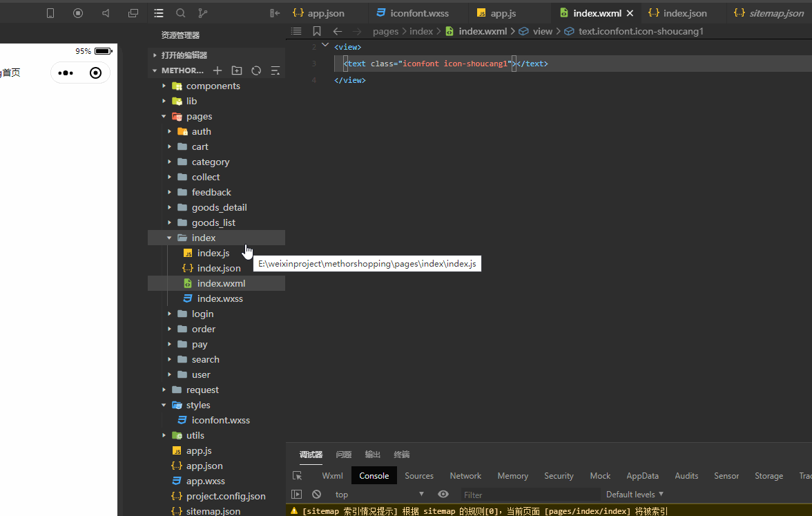Screen dimensions: 812x516
Task: Toggle the phone device simulator icon
Action: point(50,13)
